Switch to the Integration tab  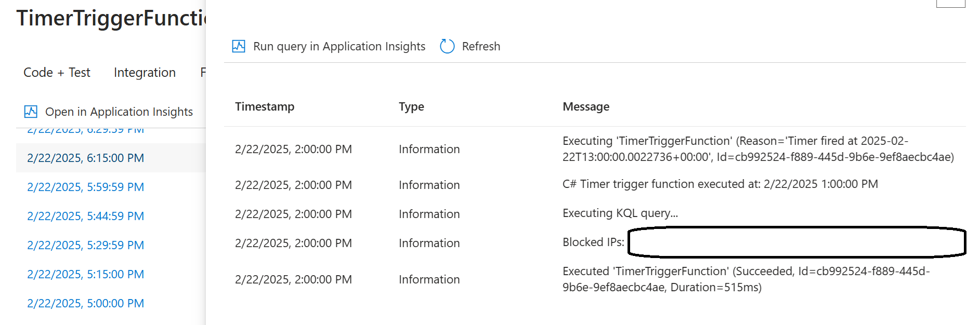click(145, 73)
